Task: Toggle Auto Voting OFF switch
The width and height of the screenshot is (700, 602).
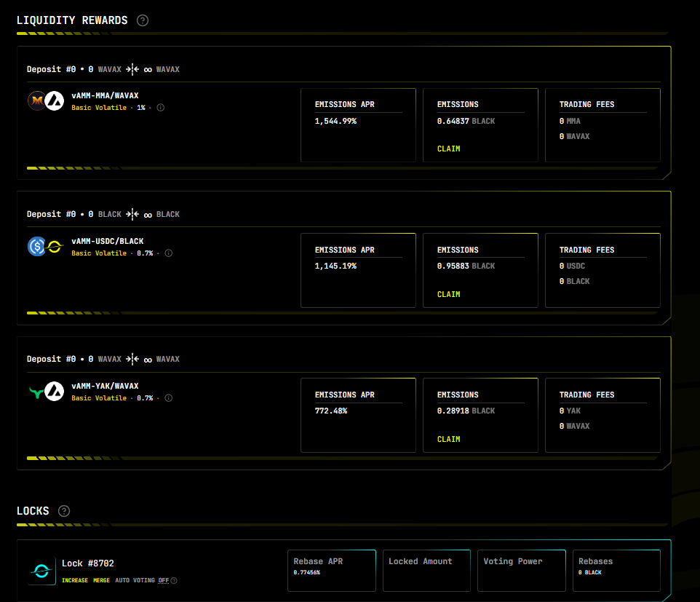Action: [x=164, y=581]
